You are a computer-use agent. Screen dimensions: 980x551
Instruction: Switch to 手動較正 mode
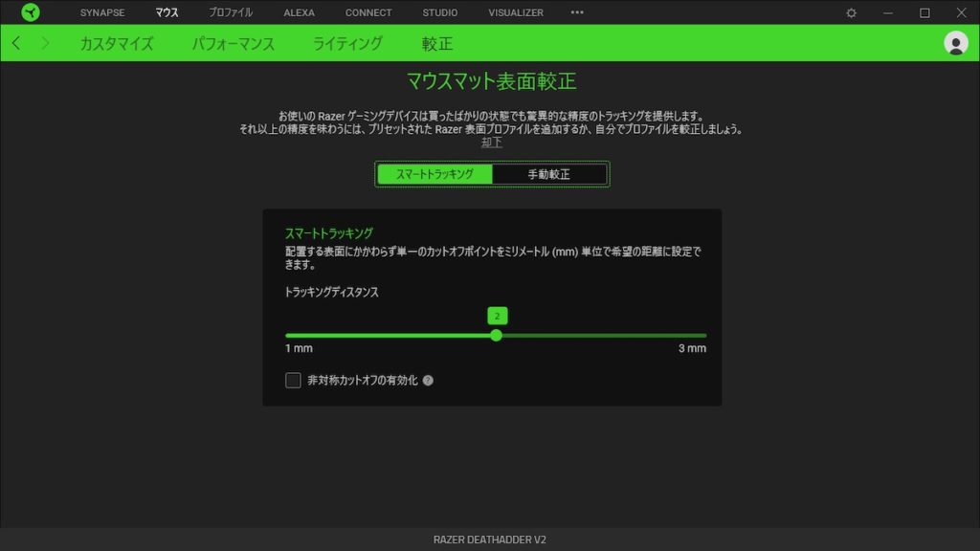549,174
